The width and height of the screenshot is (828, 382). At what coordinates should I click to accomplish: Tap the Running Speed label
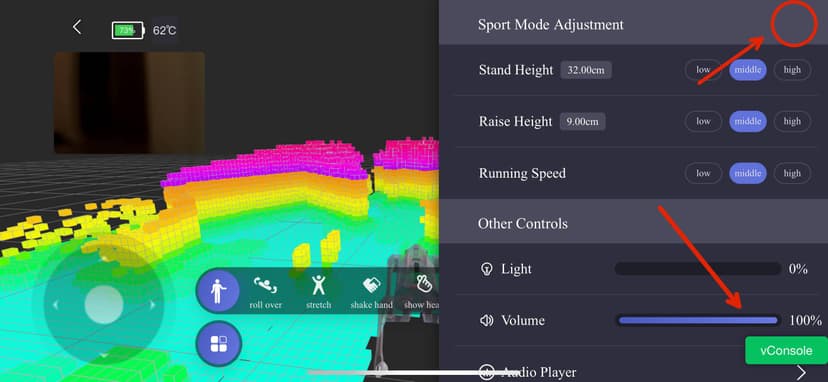coord(522,173)
